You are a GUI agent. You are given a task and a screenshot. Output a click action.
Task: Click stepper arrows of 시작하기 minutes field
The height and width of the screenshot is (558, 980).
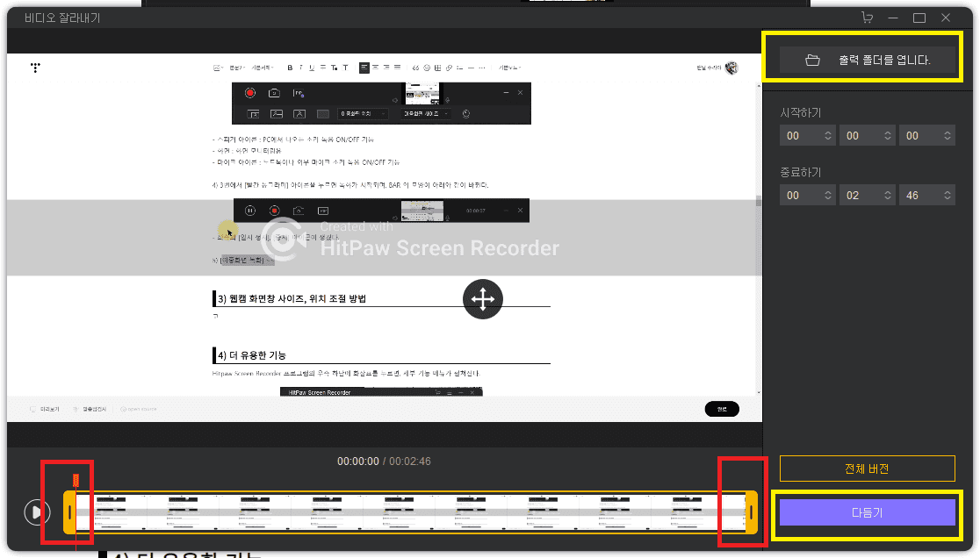pos(888,135)
